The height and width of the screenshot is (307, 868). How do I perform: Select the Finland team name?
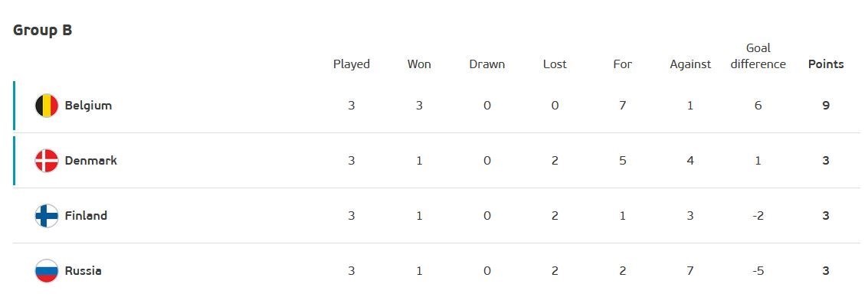pos(86,216)
